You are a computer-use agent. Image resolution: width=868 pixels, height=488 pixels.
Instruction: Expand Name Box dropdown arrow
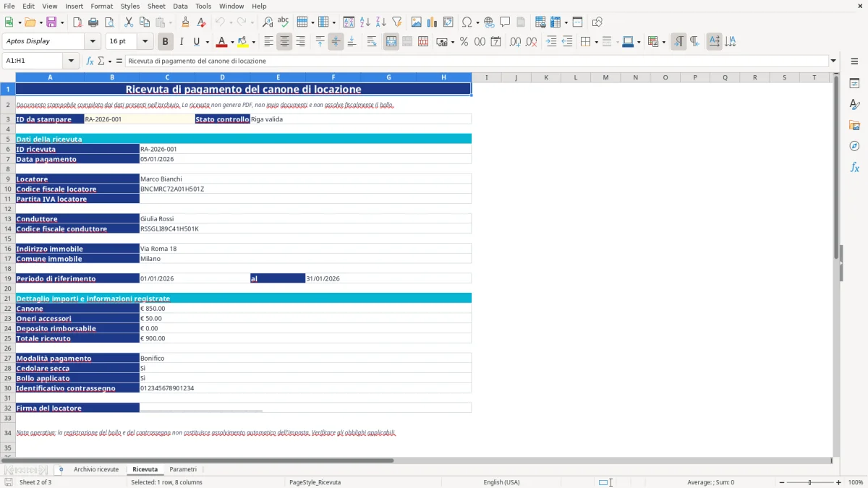71,61
